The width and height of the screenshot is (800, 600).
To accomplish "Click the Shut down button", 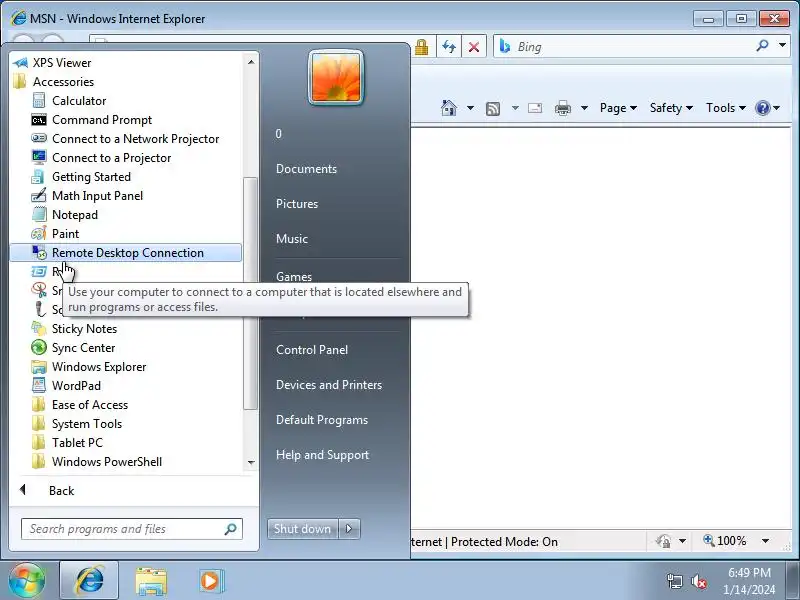I will pos(302,529).
